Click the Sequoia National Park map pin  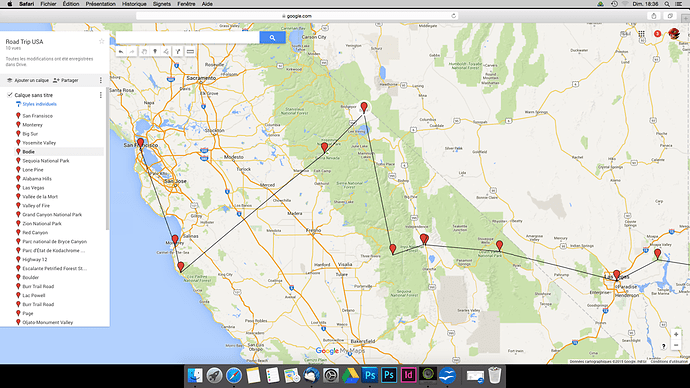[x=393, y=249]
